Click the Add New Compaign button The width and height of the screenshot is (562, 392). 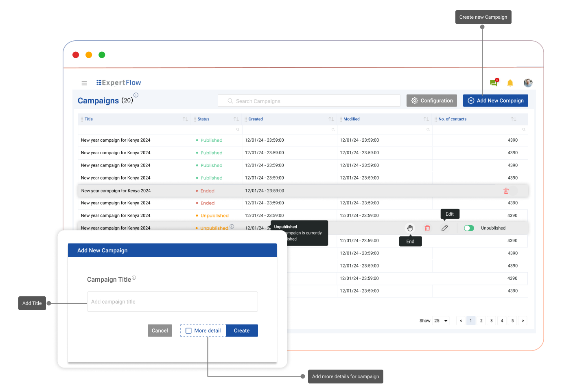[x=495, y=101]
